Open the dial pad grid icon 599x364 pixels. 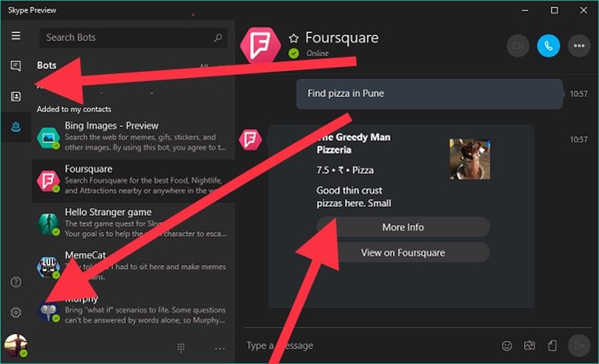pyautogui.click(x=181, y=347)
